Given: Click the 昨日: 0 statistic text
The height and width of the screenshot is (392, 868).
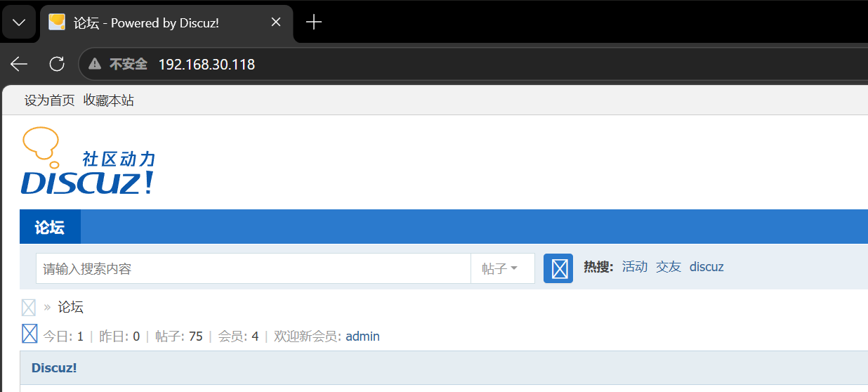Looking at the screenshot, I should tap(119, 337).
